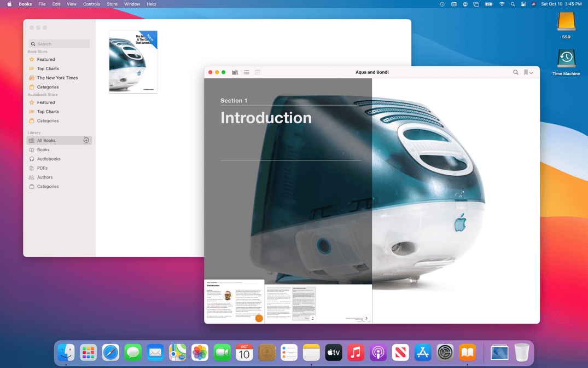Select All Books in the Library
This screenshot has width=588, height=368.
click(59, 140)
